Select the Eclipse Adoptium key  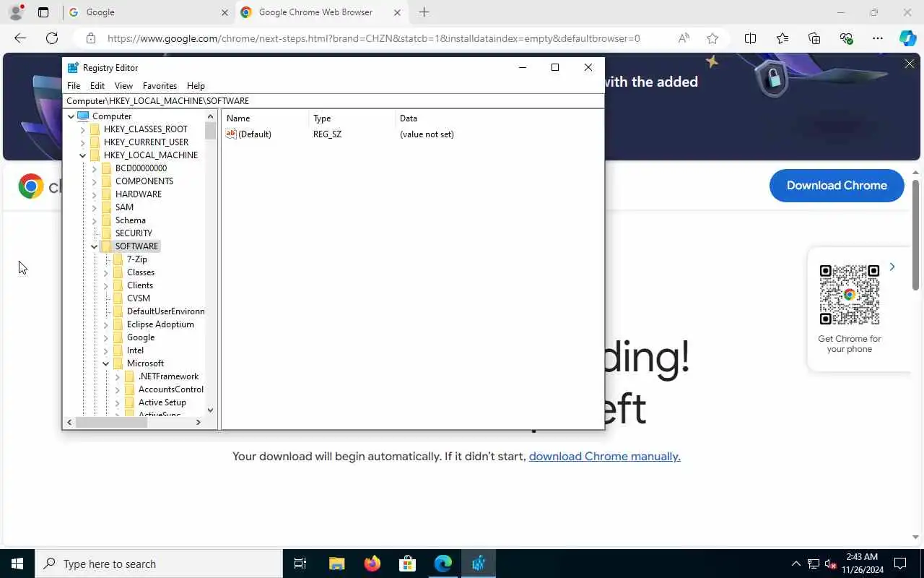(x=160, y=324)
